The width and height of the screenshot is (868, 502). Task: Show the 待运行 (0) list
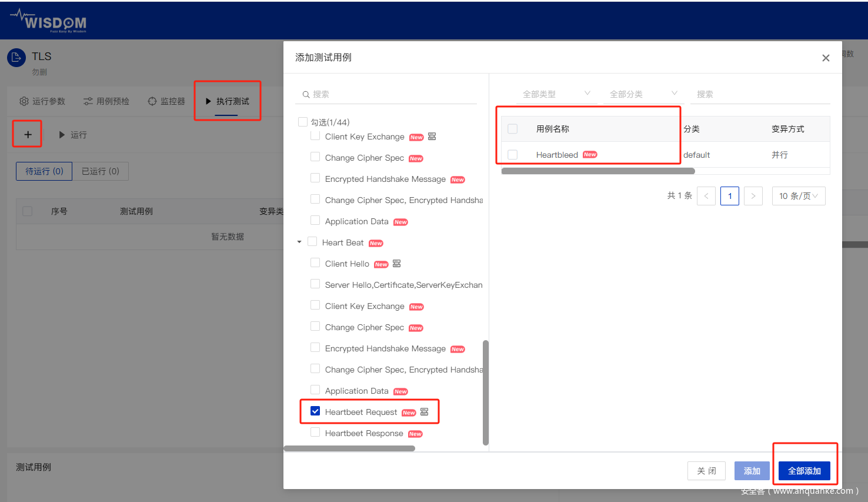[x=44, y=171]
